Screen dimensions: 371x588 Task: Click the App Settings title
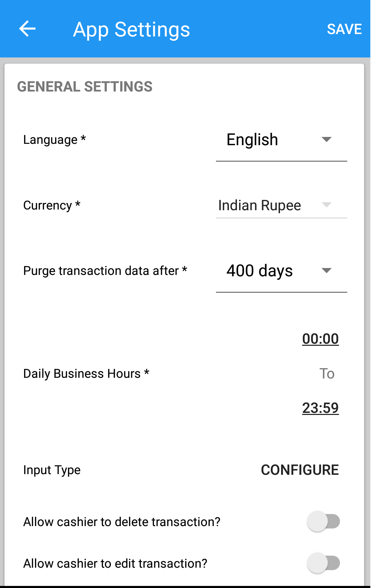coord(131,30)
